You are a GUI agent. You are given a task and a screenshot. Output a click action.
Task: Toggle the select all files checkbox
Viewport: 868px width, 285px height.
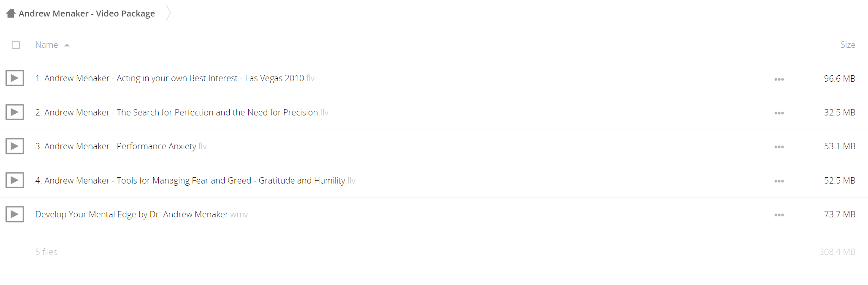pyautogui.click(x=16, y=45)
